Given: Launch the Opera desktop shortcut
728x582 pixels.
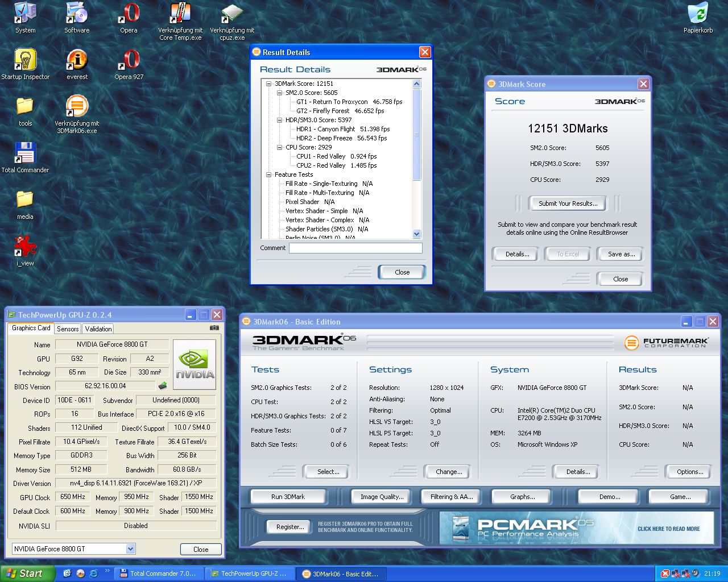Looking at the screenshot, I should (129, 18).
